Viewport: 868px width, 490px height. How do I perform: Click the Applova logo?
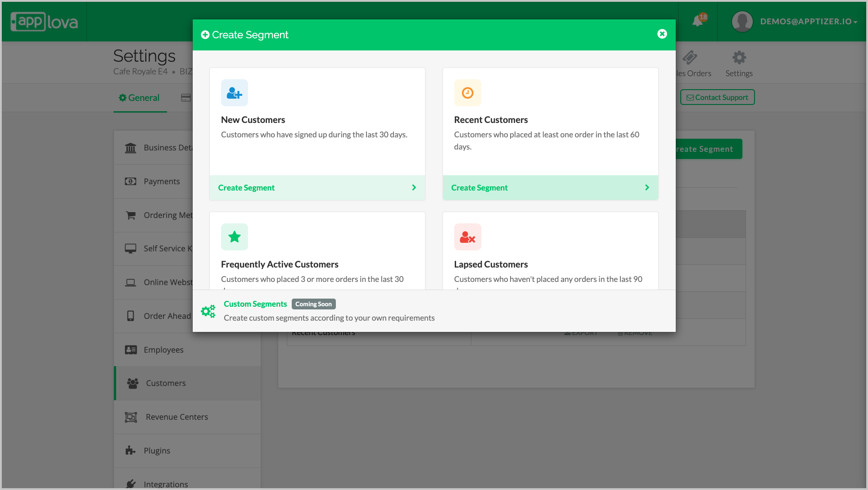pos(44,22)
